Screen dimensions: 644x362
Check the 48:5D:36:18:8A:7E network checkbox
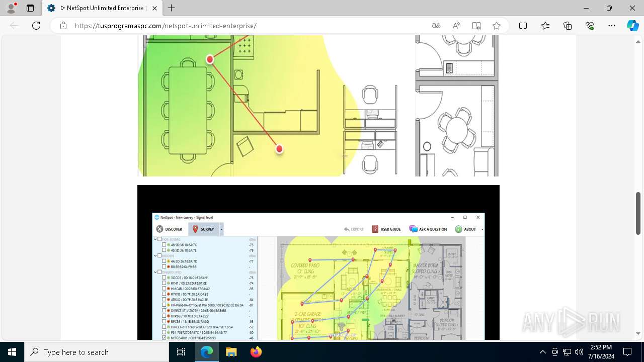[164, 250]
